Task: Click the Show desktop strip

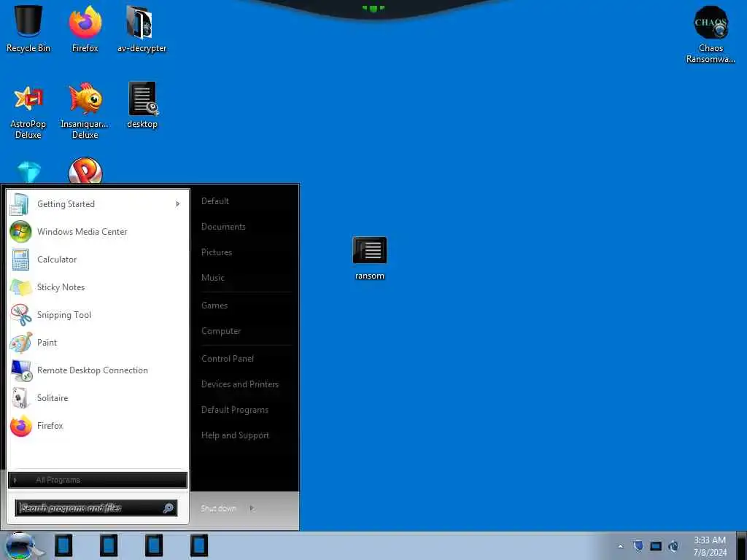Action: pyautogui.click(x=742, y=545)
